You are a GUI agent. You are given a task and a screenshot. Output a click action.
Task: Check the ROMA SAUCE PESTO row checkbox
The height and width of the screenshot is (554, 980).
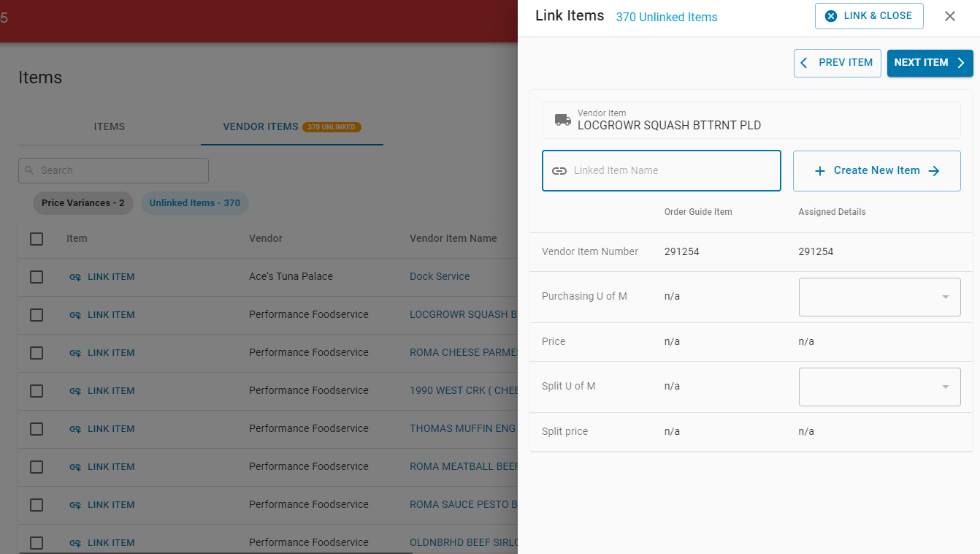[x=37, y=505]
